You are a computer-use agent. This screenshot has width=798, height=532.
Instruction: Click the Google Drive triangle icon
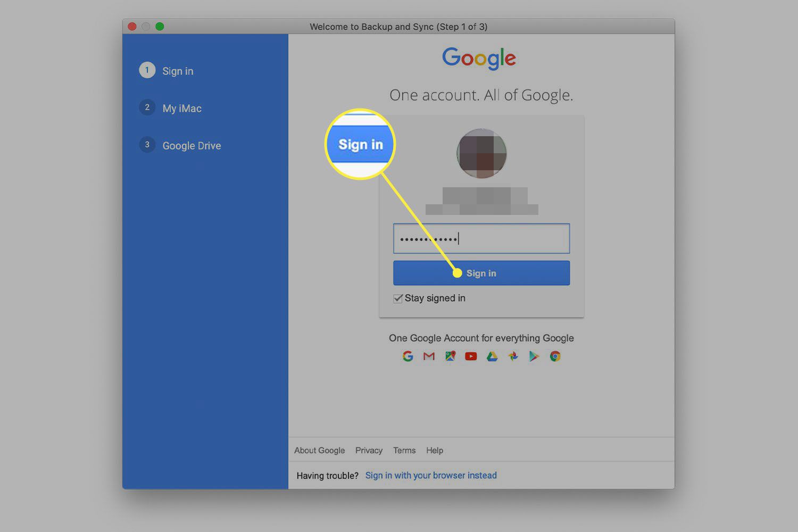click(x=492, y=356)
